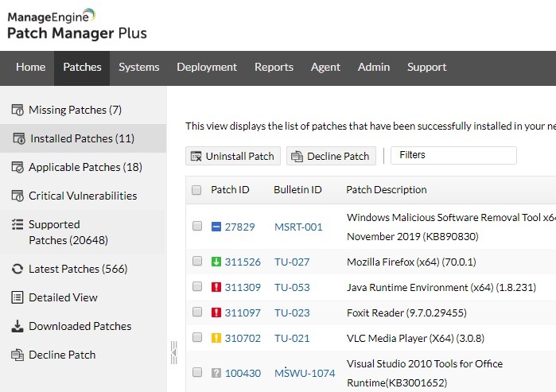Check the box for patch 27829
556x392 pixels.
[197, 226]
